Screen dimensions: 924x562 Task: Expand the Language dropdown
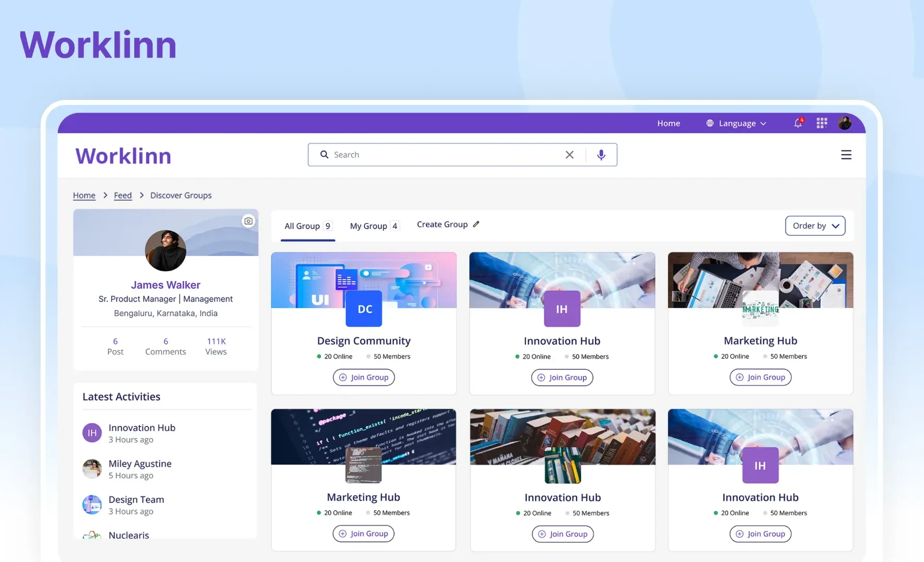(x=737, y=123)
